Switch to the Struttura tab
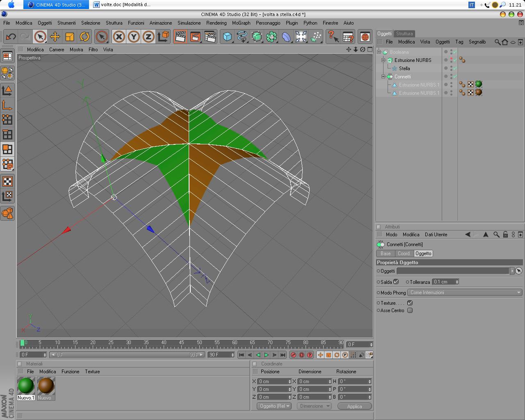The image size is (525, 420). (x=404, y=34)
